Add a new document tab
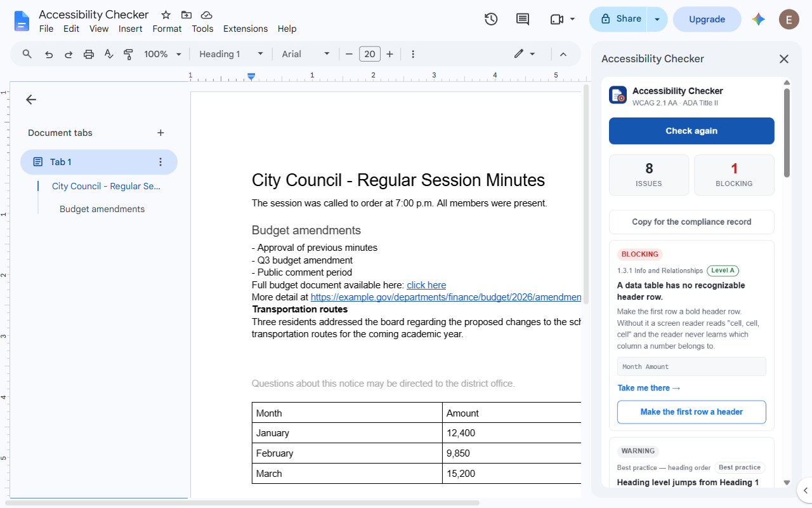Screen dimensions: 812x508 coord(160,133)
